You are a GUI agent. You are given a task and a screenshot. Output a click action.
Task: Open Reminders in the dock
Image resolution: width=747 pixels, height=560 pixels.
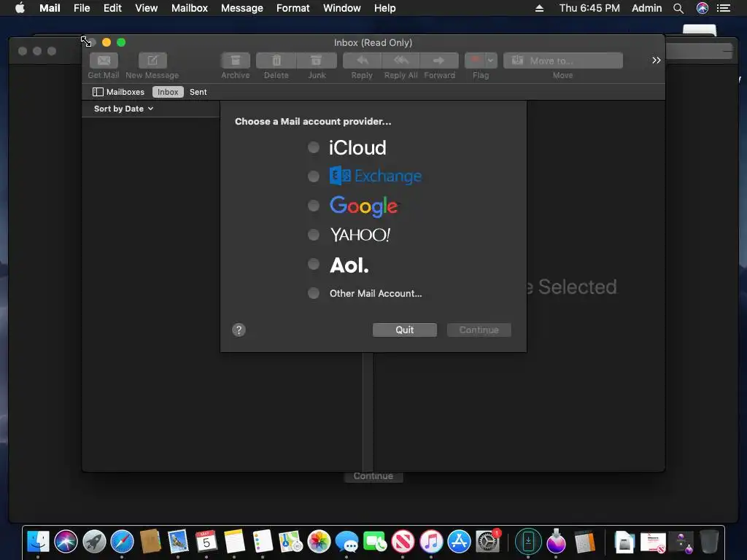coord(263,542)
